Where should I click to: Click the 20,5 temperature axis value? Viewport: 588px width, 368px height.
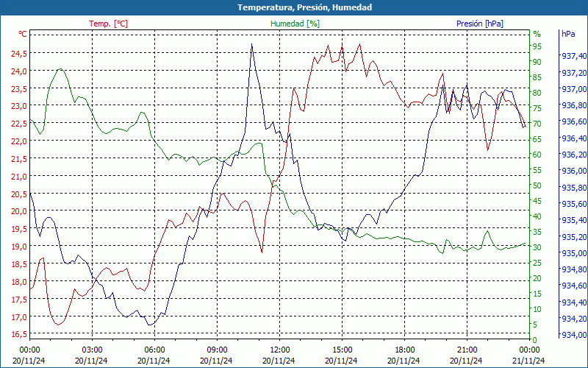click(x=19, y=194)
